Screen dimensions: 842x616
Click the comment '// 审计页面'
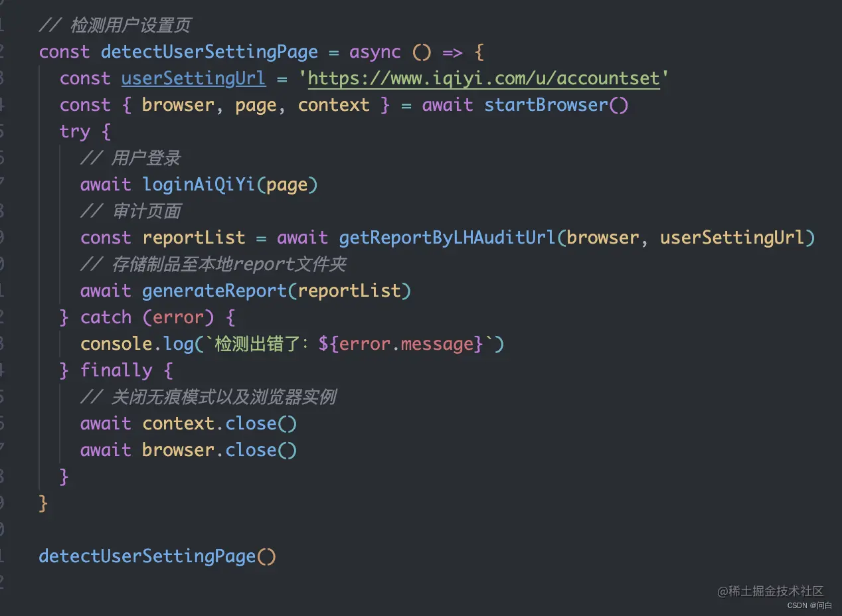tap(130, 212)
